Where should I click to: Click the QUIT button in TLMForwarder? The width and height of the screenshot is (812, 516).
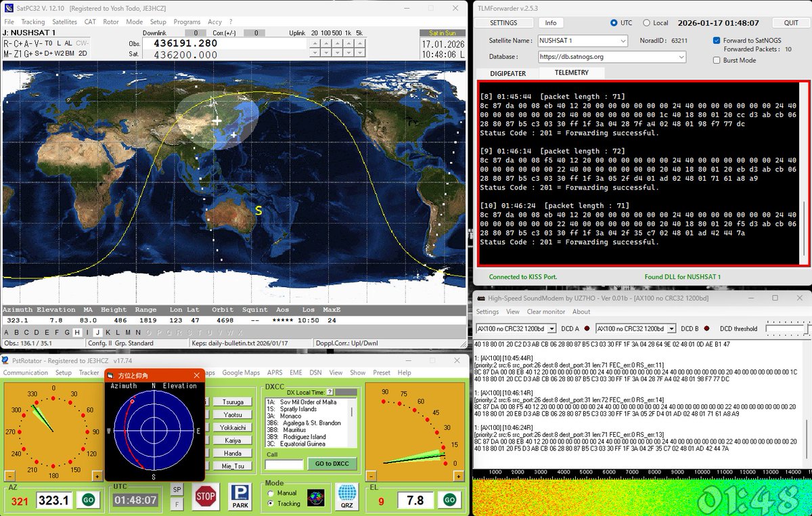pos(790,22)
